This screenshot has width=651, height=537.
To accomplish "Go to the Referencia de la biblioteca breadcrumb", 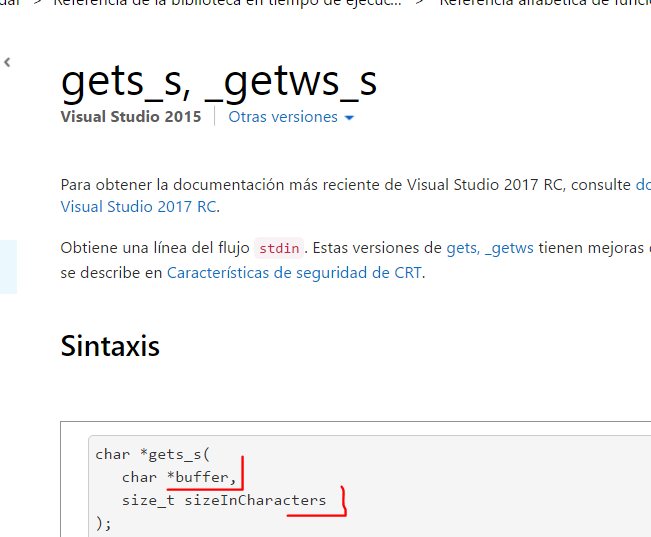I will pos(226,3).
